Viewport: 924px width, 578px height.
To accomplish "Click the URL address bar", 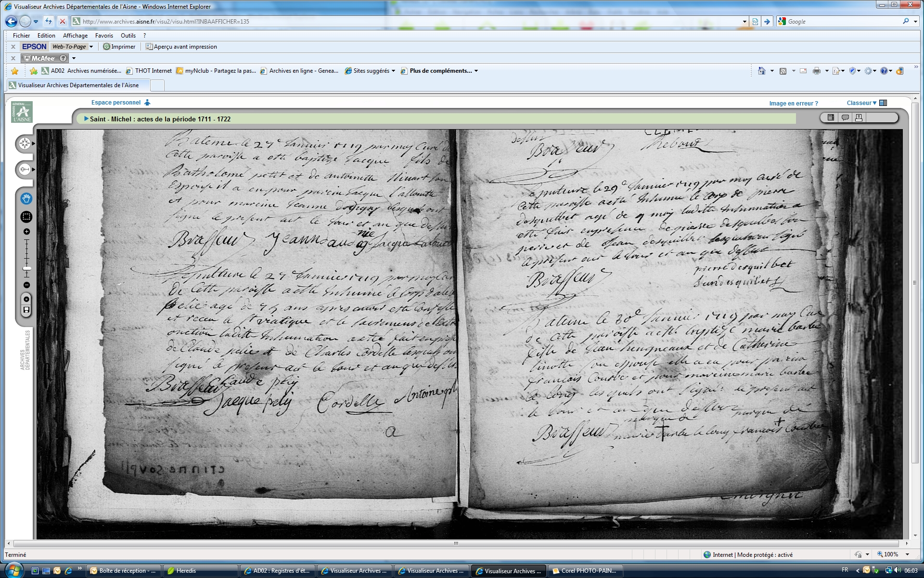I will pyautogui.click(x=409, y=22).
